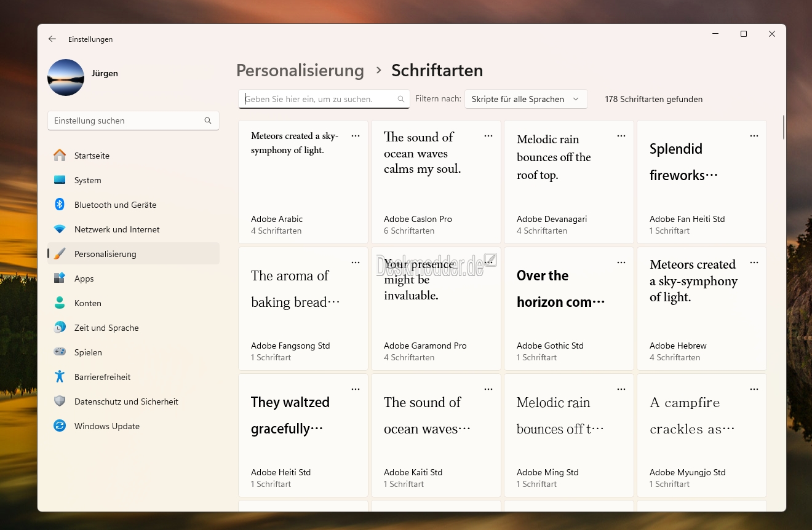The image size is (812, 530).
Task: Click the 'Adobe Ming Std' font name
Action: 547,472
